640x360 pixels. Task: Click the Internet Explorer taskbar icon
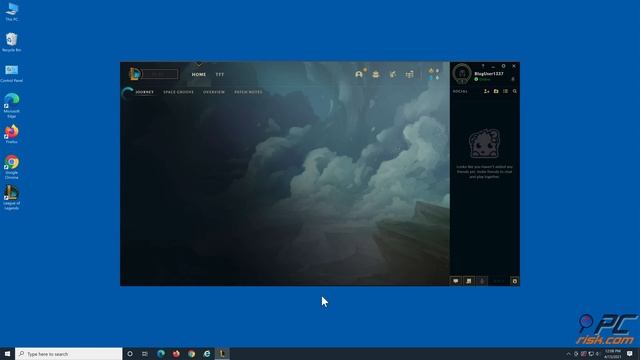pos(207,354)
